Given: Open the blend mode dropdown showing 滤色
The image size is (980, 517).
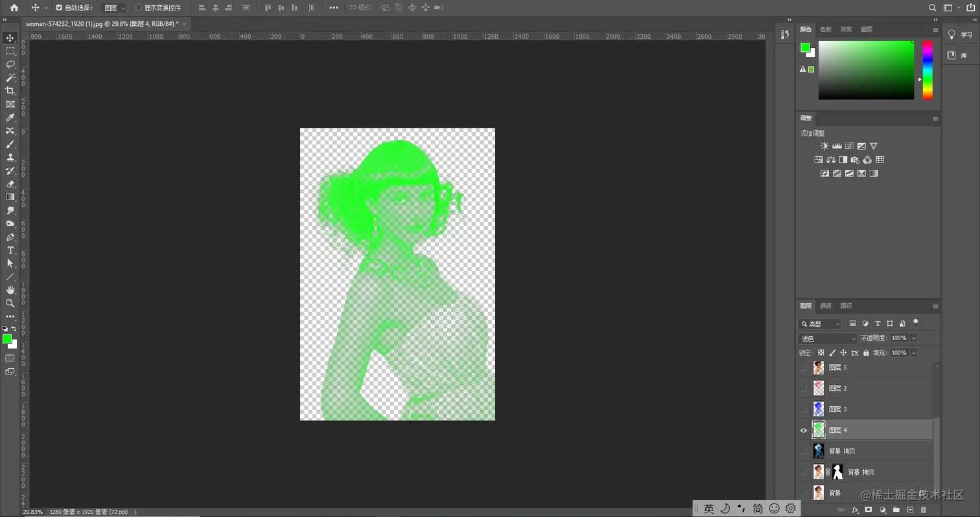Looking at the screenshot, I should point(828,338).
